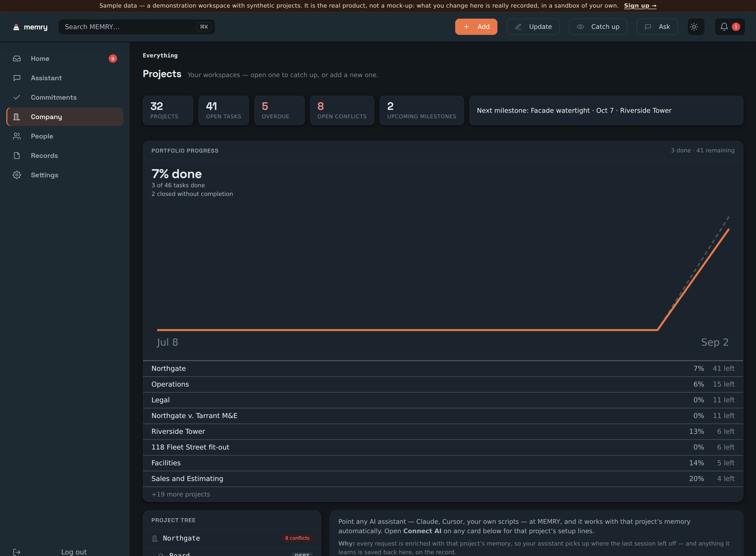756x556 pixels.
Task: Open the Northgate v. Tarrant M&E row
Action: pos(443,416)
